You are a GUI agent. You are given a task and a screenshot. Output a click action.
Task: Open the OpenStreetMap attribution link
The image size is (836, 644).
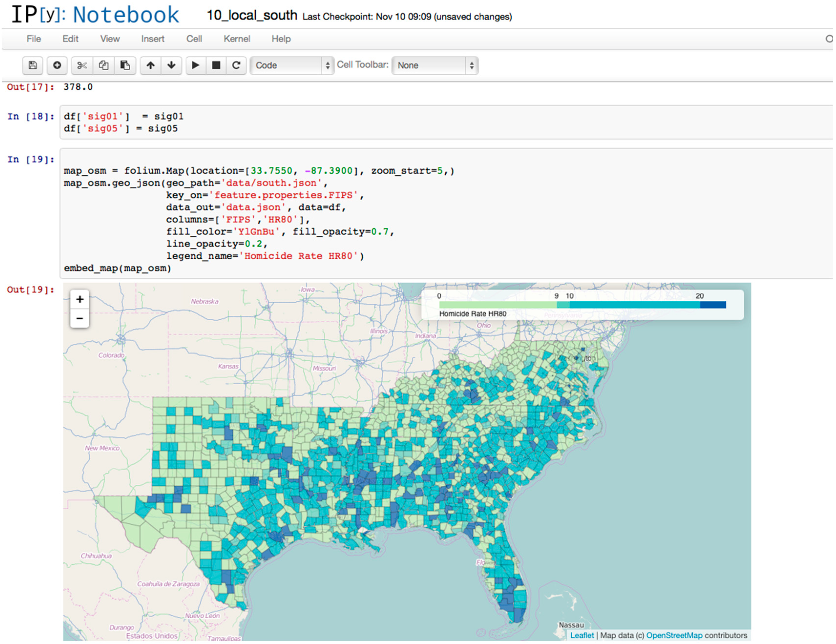click(674, 636)
